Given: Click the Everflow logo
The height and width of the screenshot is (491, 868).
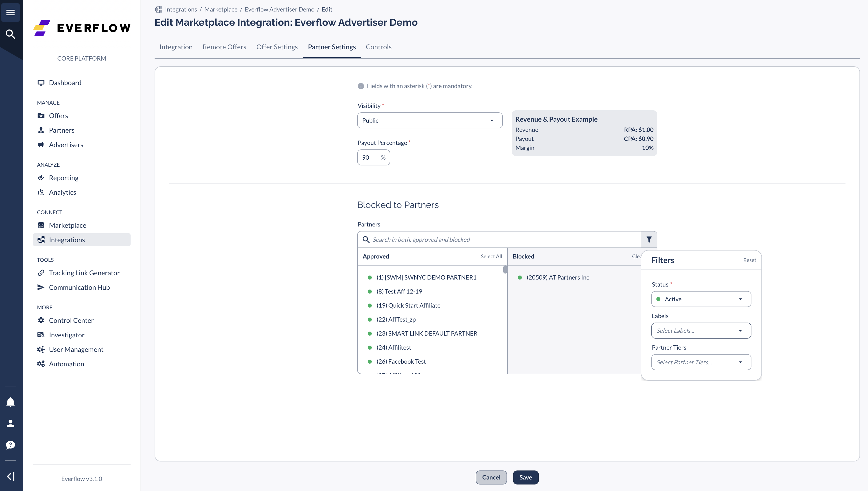Looking at the screenshot, I should coord(82,28).
